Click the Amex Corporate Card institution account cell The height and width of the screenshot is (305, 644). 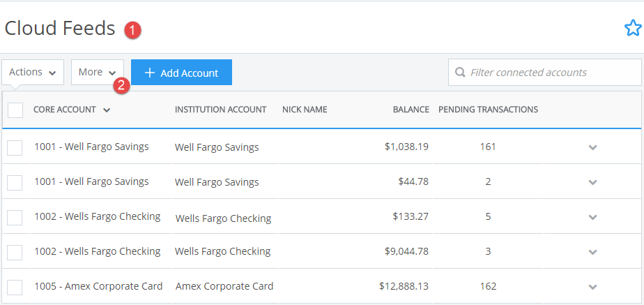point(224,286)
